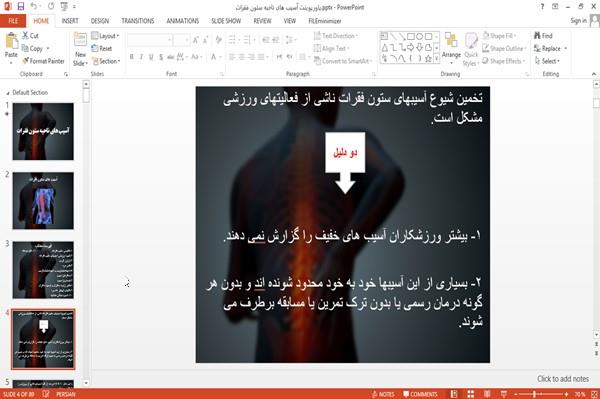Toggle text Shadow formatting
This screenshot has height=399, width=600.
click(x=161, y=57)
